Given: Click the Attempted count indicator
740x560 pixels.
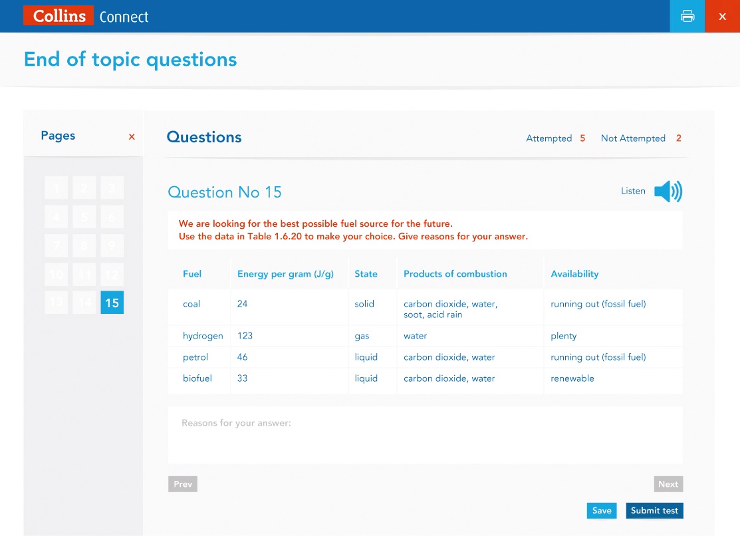Looking at the screenshot, I should 555,138.
